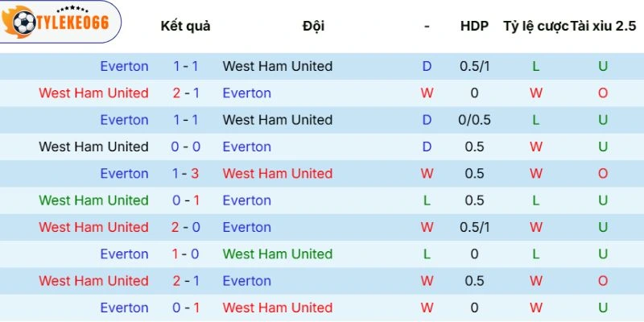
Task: Select the Kết quả column header
Action: tap(186, 26)
